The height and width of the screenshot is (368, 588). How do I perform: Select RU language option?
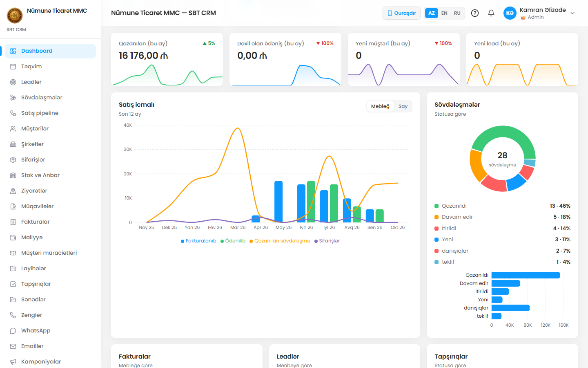coord(457,13)
